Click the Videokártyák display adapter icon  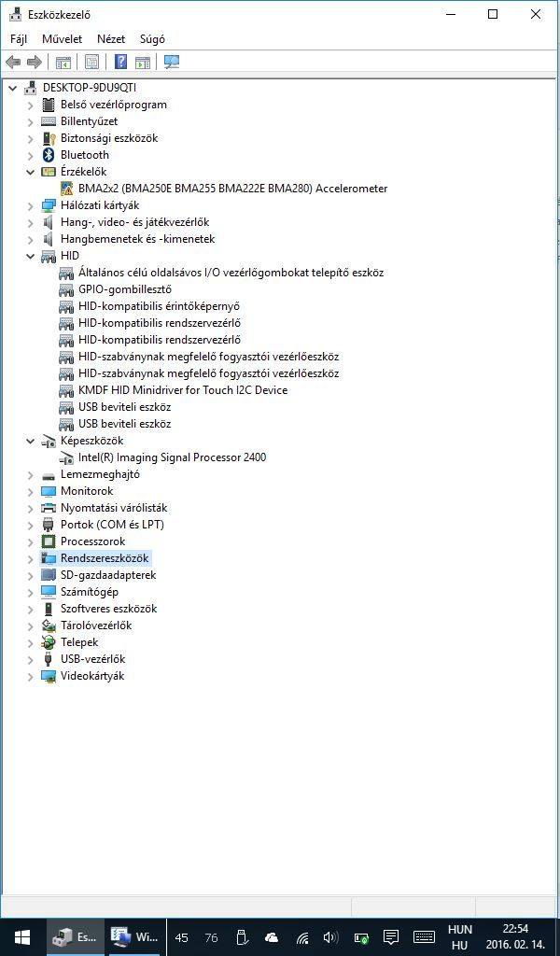49,676
